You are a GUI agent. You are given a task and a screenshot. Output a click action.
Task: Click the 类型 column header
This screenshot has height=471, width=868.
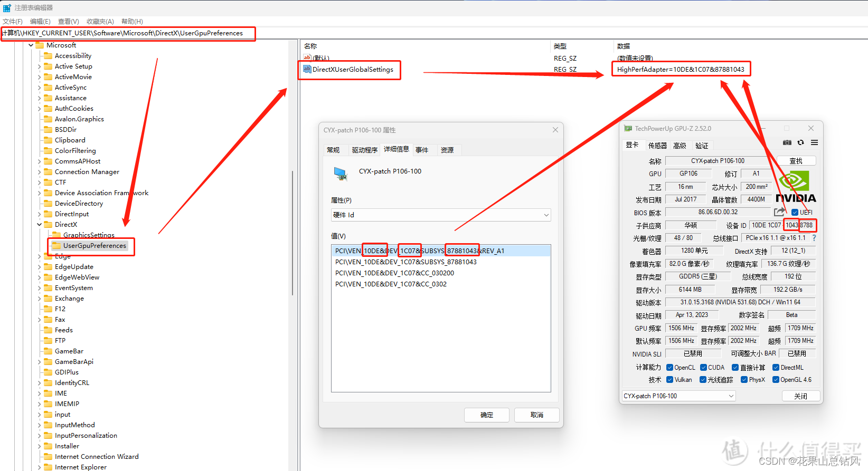click(x=560, y=46)
